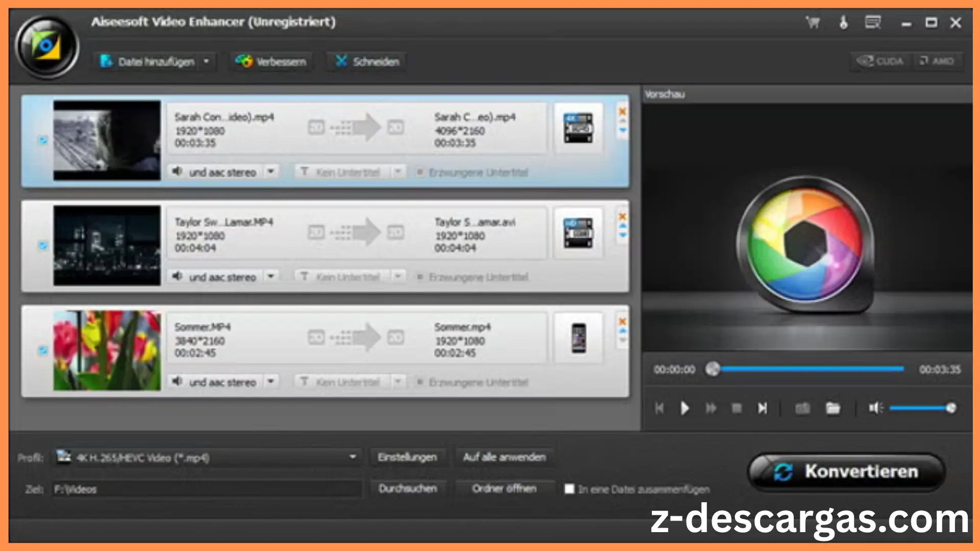Mute the preview speaker icon
The width and height of the screenshot is (980, 551).
[x=875, y=408]
